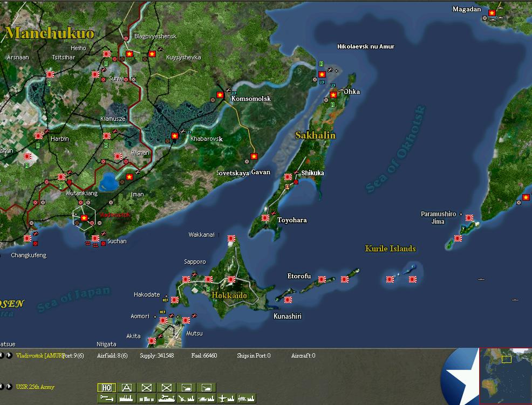Click the Fuel: 66460 readout
Viewport: 532px width, 405px height.
pyautogui.click(x=204, y=355)
